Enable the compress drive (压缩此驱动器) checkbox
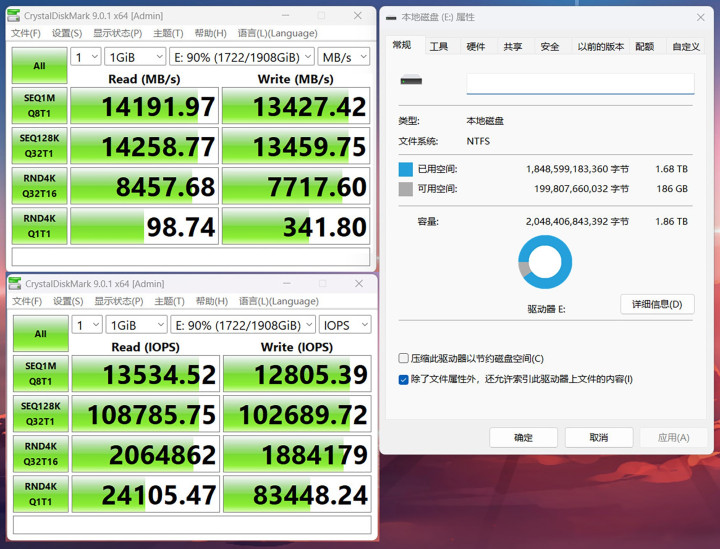Screen dimensions: 720x549 (404, 358)
